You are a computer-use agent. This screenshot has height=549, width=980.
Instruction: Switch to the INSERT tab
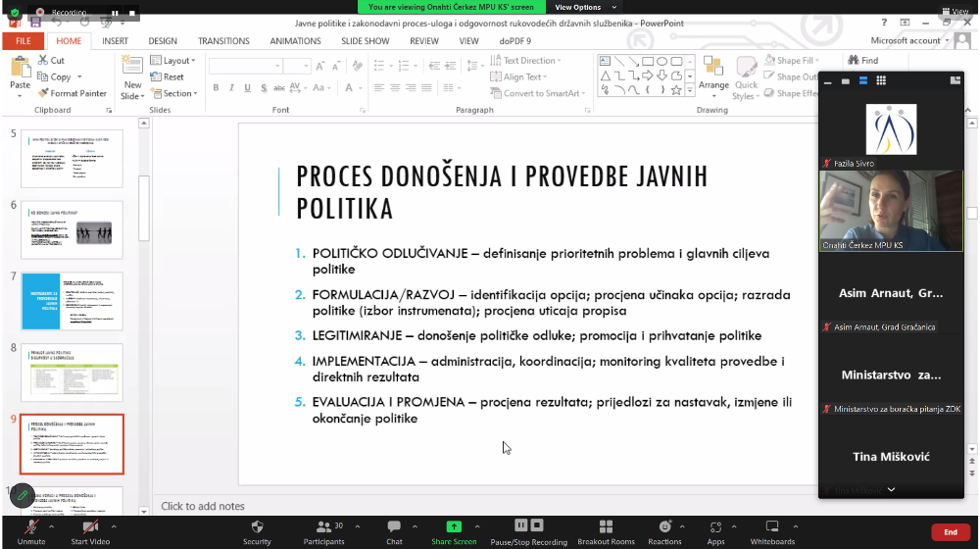click(x=115, y=40)
